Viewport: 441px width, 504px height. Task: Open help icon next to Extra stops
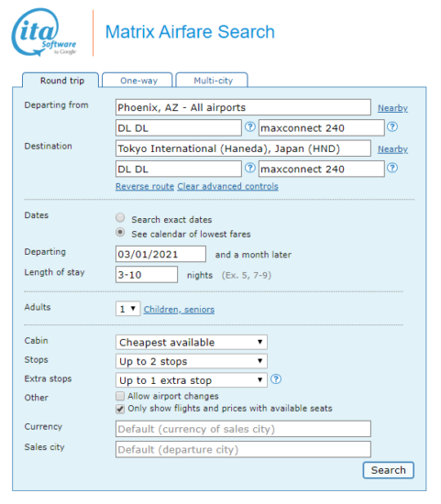276,379
